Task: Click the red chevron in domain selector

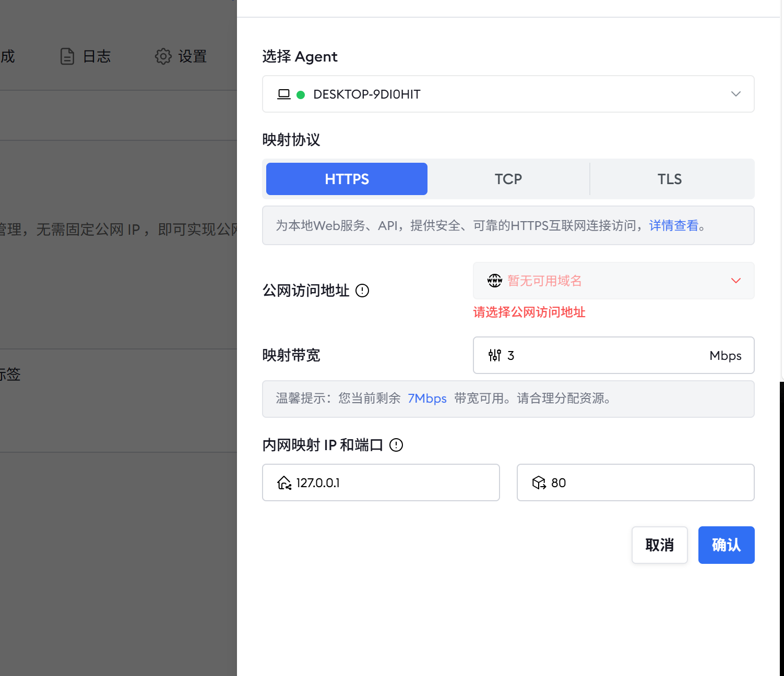Action: [x=735, y=281]
